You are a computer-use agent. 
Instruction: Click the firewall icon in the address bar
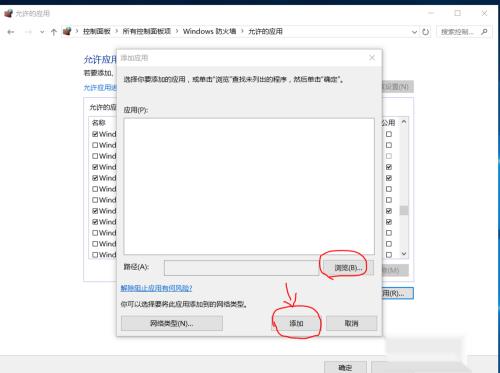tap(67, 31)
